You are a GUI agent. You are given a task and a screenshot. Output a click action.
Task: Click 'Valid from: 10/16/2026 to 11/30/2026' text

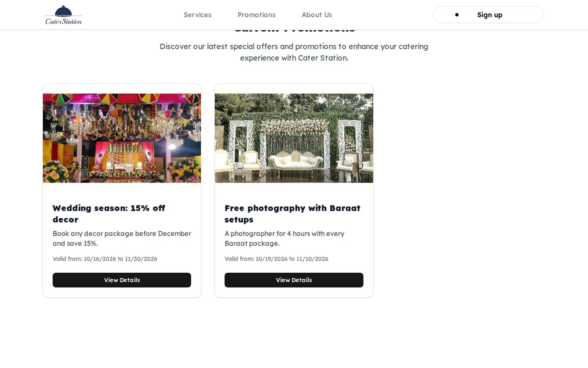105,259
